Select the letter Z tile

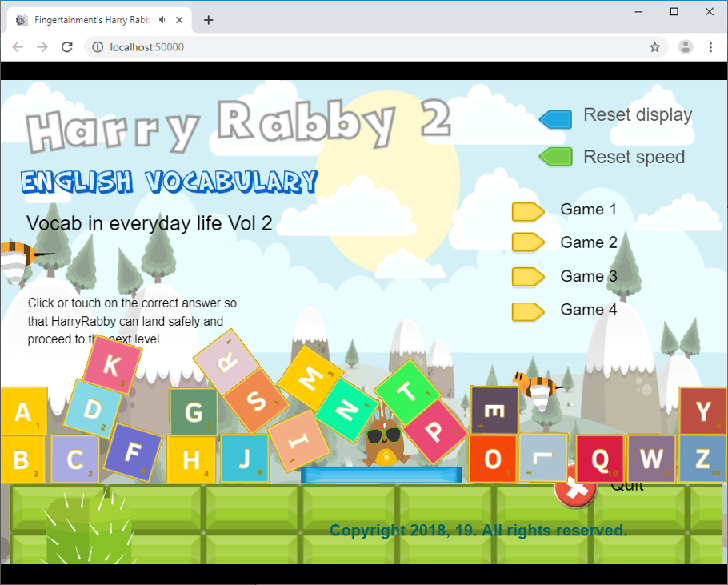pyautogui.click(x=702, y=459)
